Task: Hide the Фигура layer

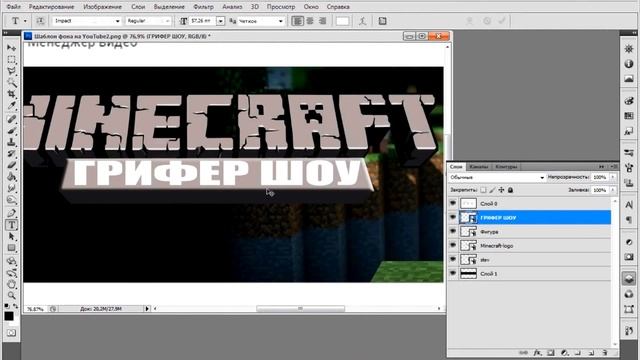Action: (x=453, y=231)
